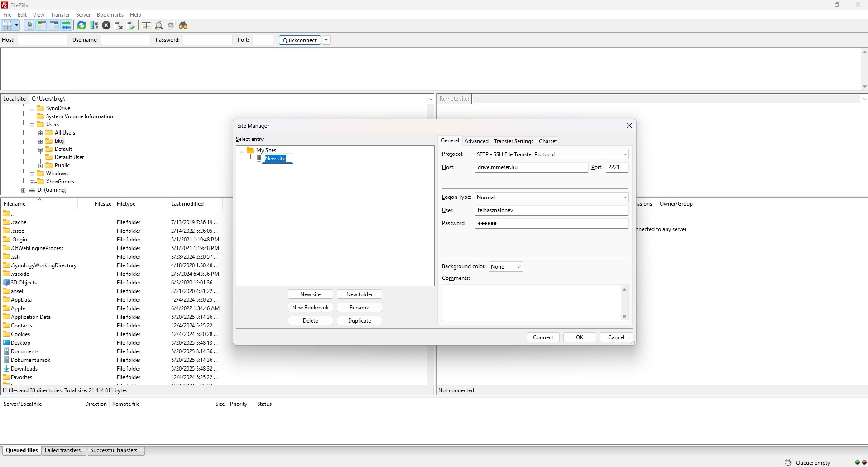Click the queue status icon in status bar
The height and width of the screenshot is (467, 868).
[788, 462]
